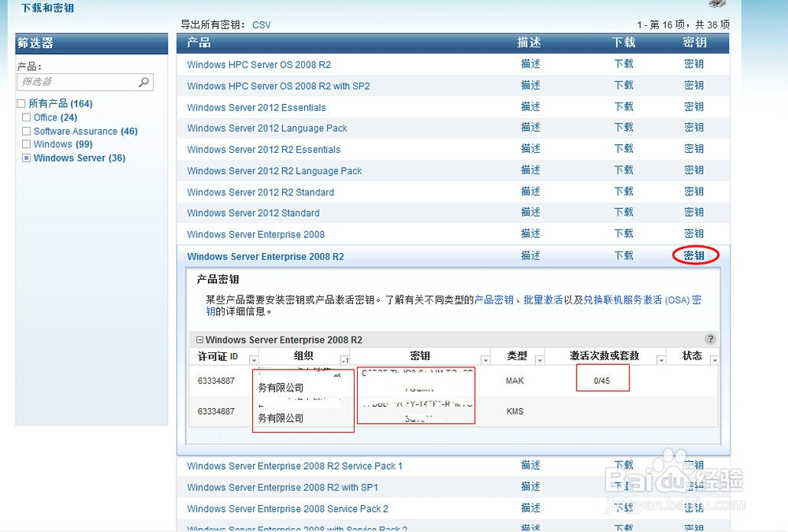Click the printer icon to print the page
This screenshot has width=788, height=532.
(716, 4)
